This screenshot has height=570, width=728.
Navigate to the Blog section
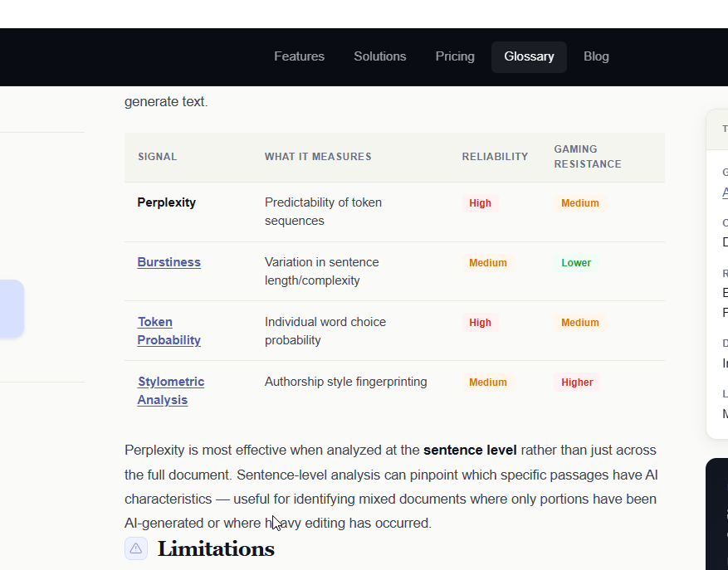point(596,56)
